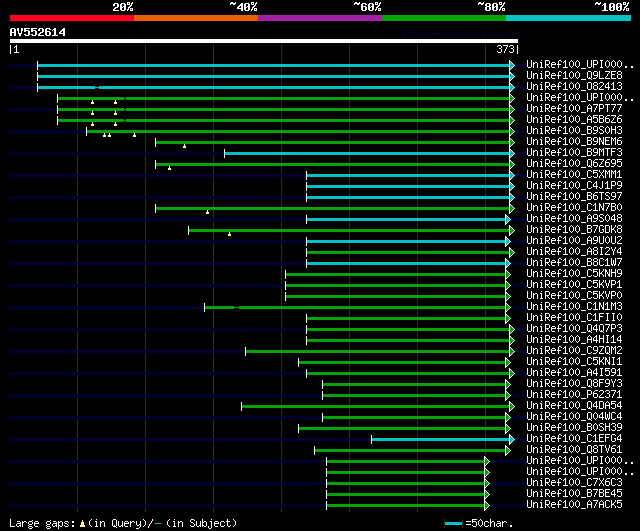The image size is (640, 531).
Task: Select the UniRef100_Q6Z695 label
Action: tap(574, 164)
